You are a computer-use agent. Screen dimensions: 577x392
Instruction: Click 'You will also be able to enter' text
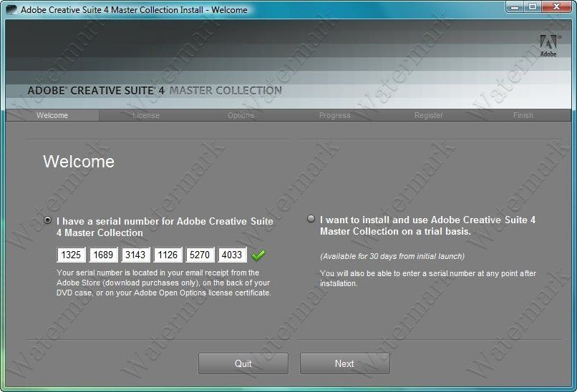tap(428, 278)
